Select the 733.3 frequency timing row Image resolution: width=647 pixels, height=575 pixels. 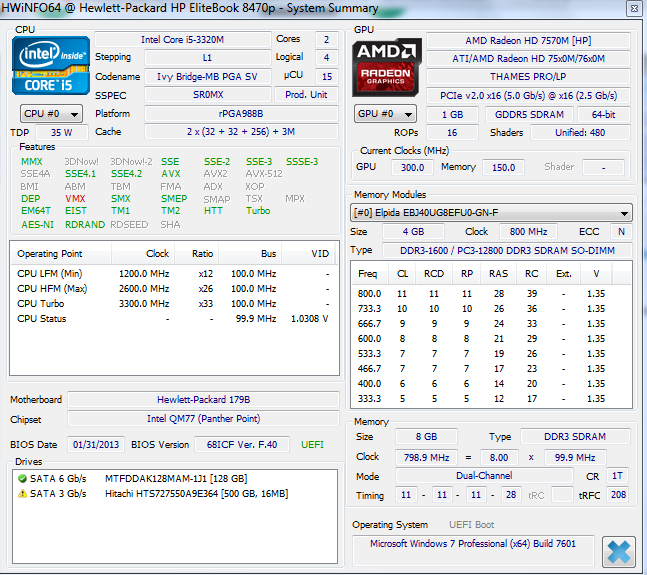(491, 309)
